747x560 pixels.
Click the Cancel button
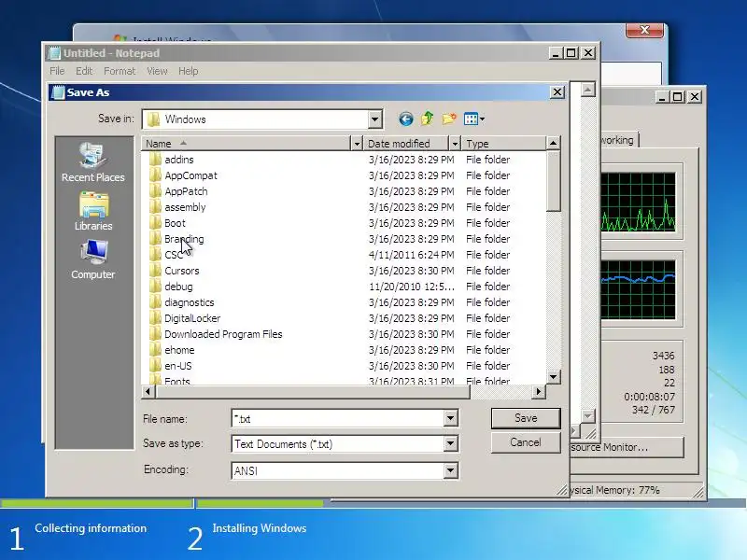click(526, 442)
